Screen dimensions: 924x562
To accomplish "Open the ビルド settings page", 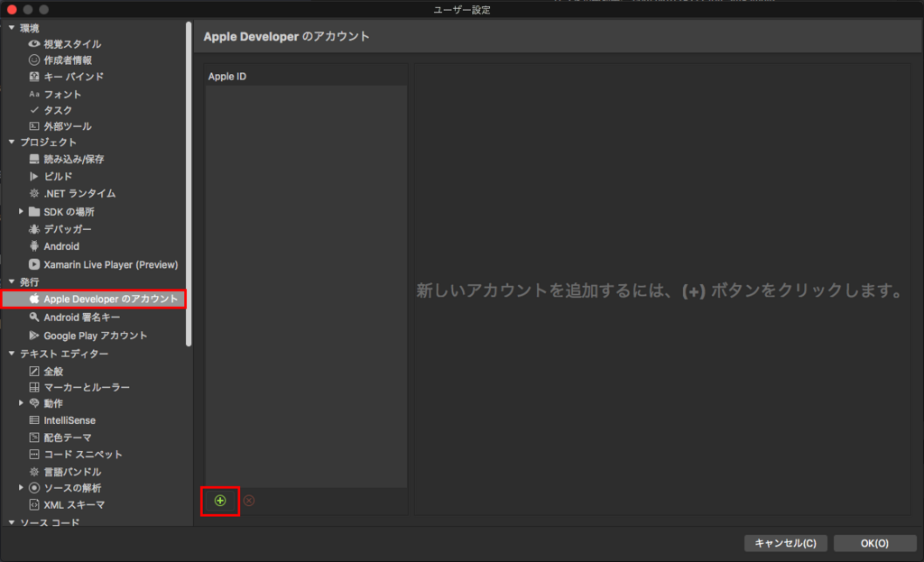I will [58, 176].
